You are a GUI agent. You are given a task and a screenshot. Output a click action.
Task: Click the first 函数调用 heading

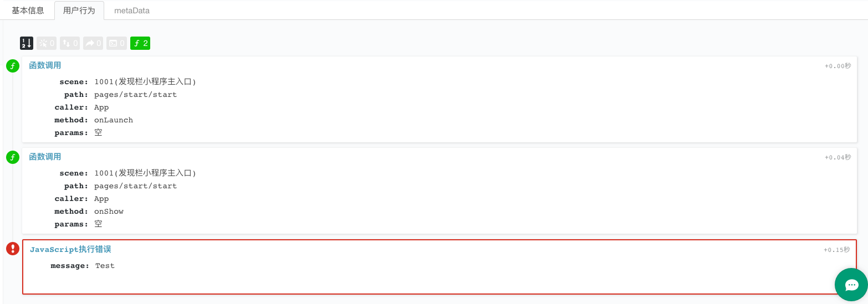pyautogui.click(x=45, y=65)
